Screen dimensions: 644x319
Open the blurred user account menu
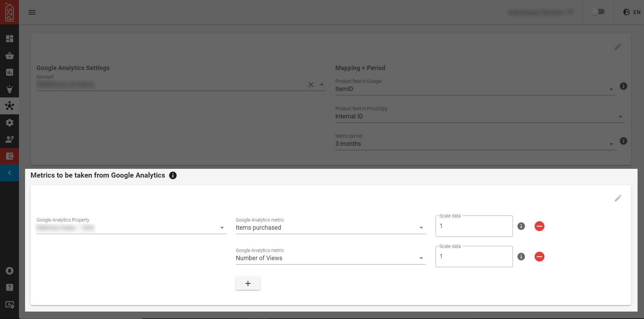541,12
